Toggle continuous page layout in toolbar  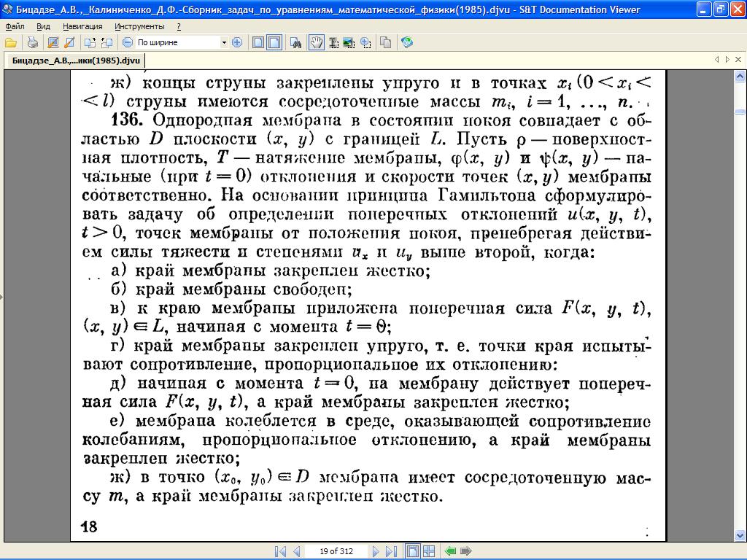274,42
